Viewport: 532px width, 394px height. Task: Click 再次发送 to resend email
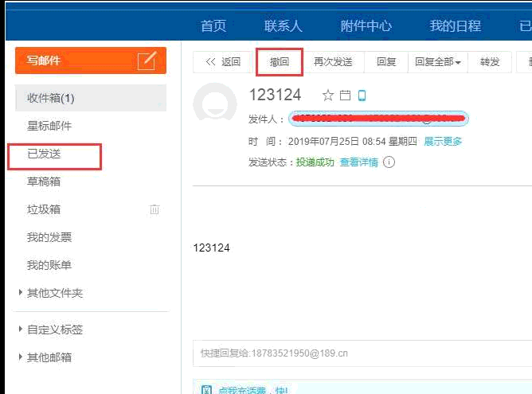point(333,62)
